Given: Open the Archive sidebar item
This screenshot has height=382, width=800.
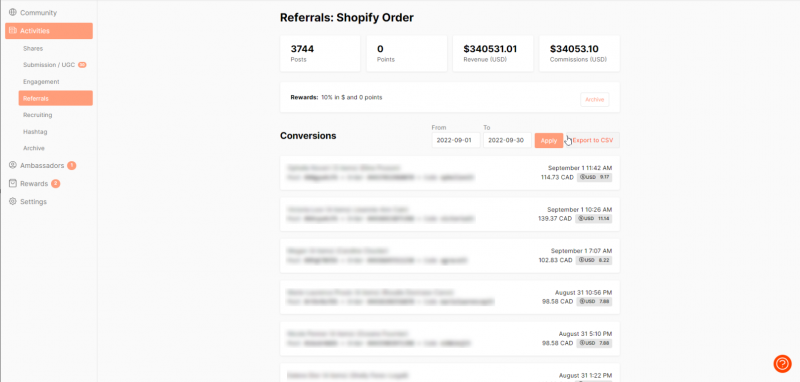Looking at the screenshot, I should tap(34, 148).
